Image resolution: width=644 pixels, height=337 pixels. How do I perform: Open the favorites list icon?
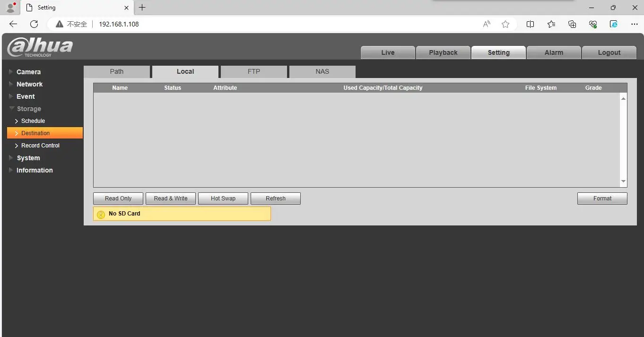[551, 24]
